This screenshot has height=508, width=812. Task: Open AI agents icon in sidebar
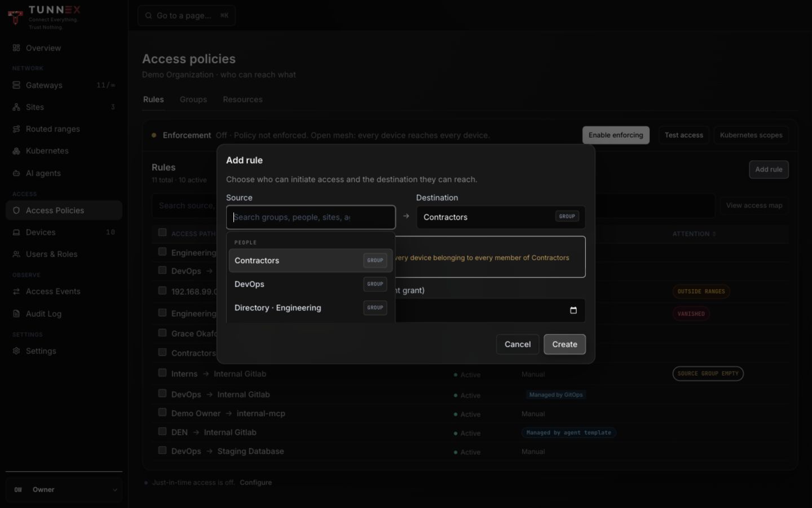tap(16, 173)
